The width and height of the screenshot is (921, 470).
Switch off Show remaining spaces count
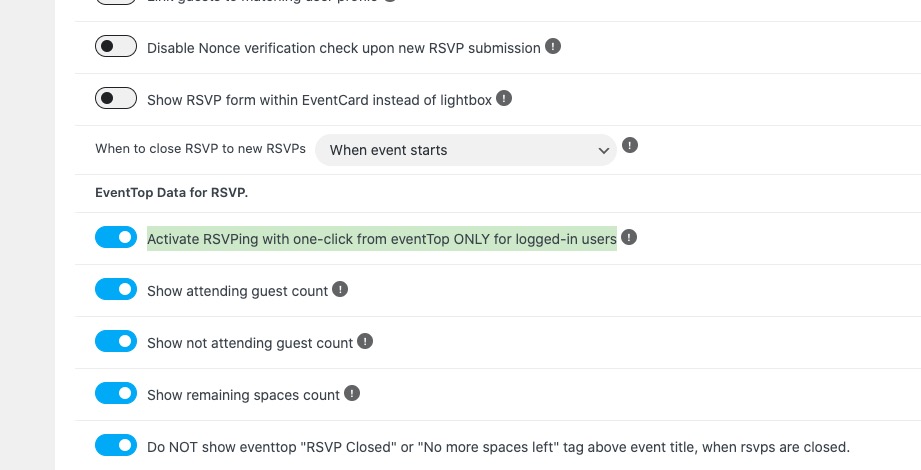(x=116, y=393)
